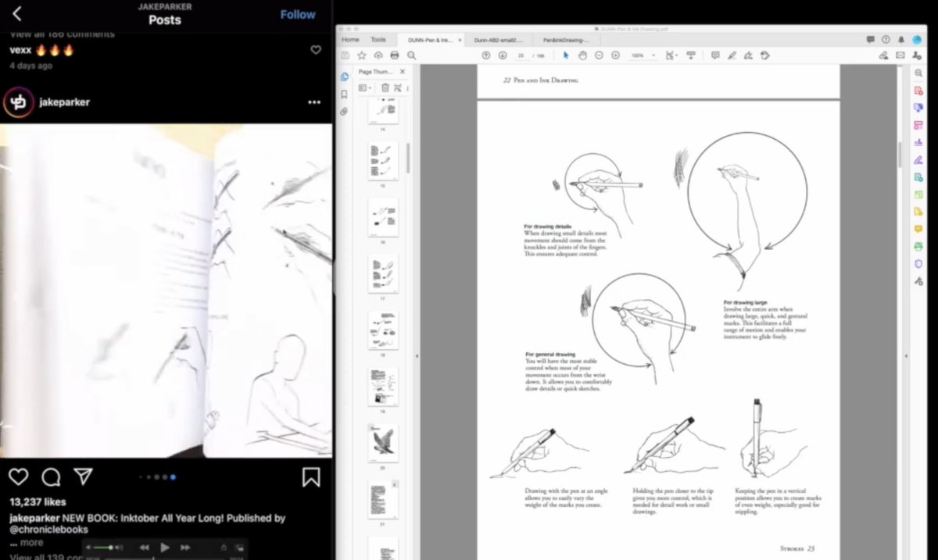
Task: Switch to the Dunn-AB2-small2 document tab
Action: [x=497, y=39]
